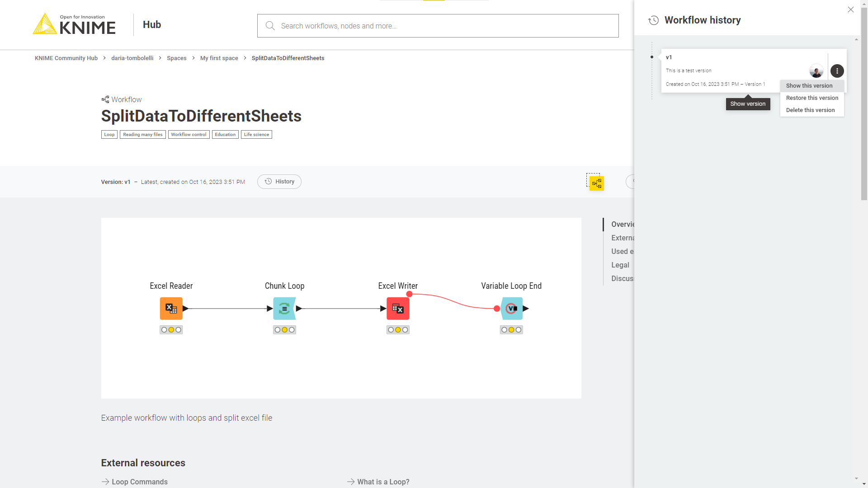
Task: Click the Education tag
Action: tap(225, 135)
